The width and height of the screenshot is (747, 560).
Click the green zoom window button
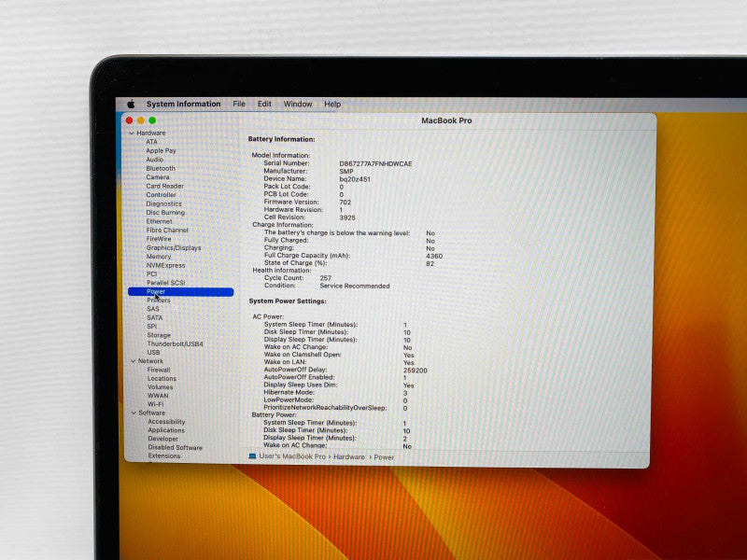point(152,120)
